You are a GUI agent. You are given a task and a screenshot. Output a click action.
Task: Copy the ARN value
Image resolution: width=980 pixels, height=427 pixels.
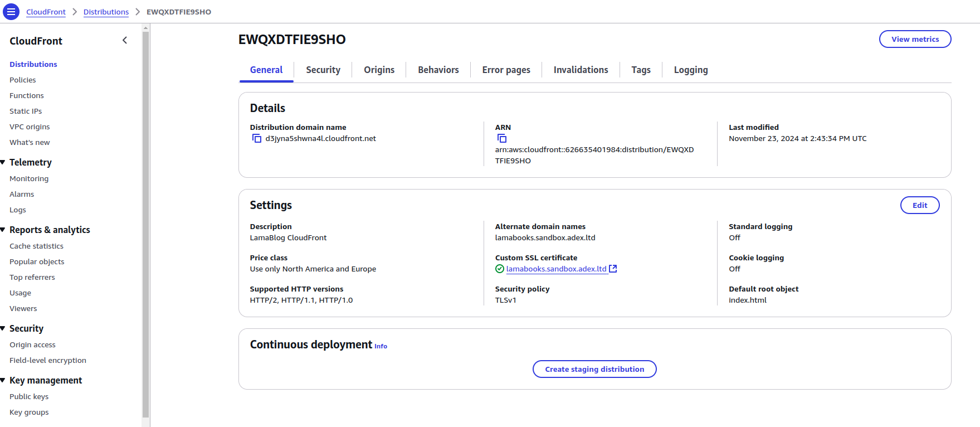pyautogui.click(x=502, y=138)
